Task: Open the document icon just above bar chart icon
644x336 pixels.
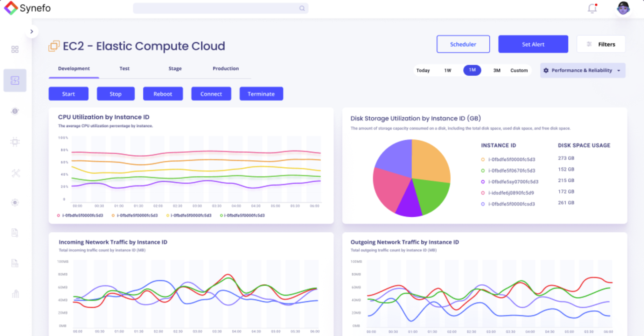Action: (15, 263)
